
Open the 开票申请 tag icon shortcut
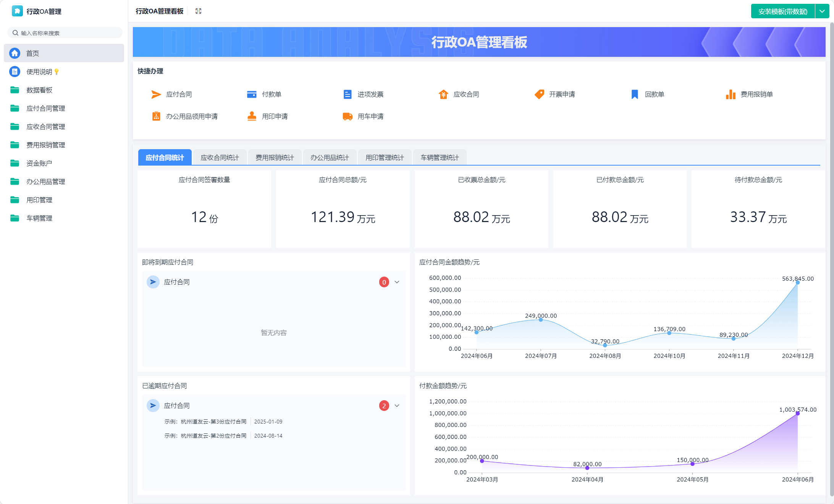(x=539, y=94)
